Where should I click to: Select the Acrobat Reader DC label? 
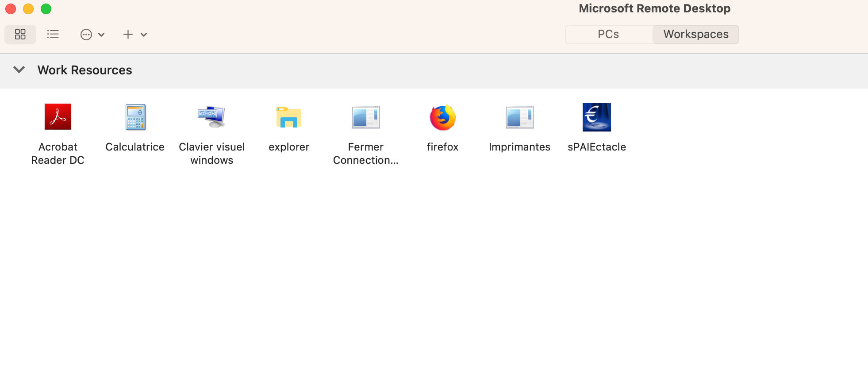click(58, 154)
